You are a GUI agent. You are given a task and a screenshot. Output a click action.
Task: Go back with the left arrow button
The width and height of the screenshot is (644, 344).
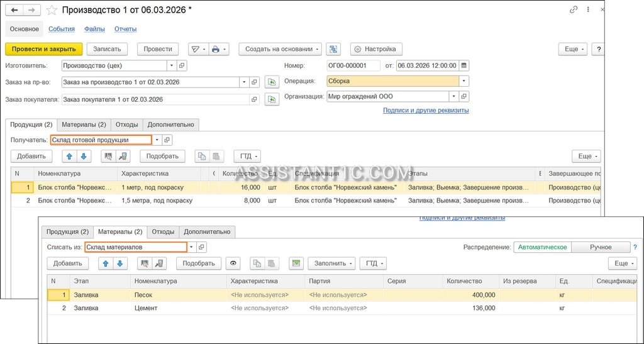14,10
